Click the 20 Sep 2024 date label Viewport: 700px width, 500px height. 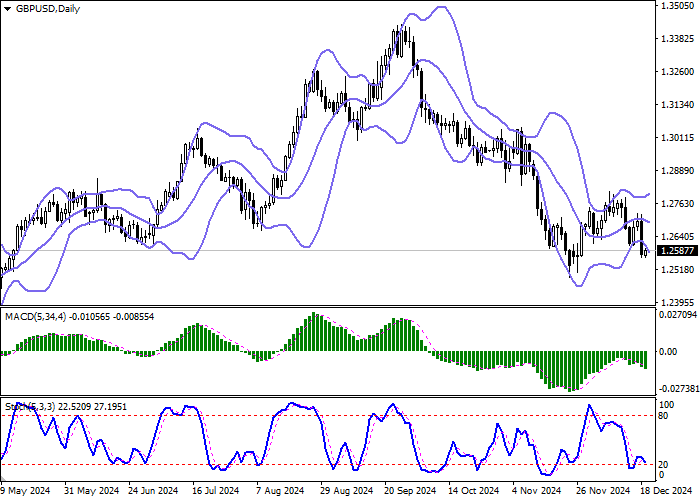411,491
